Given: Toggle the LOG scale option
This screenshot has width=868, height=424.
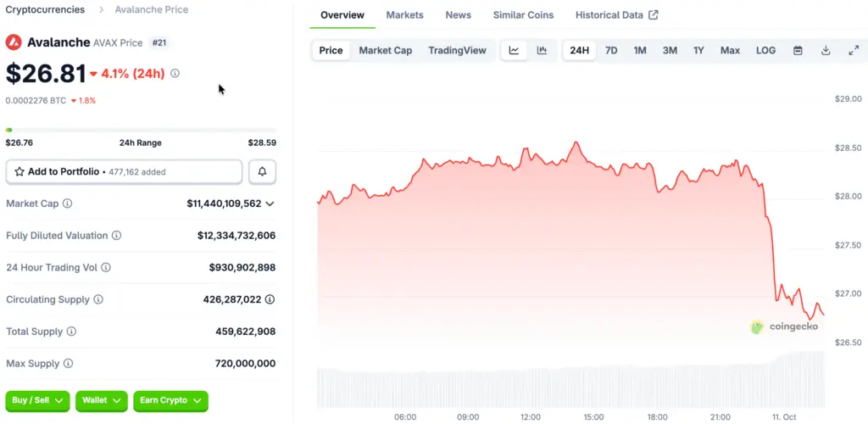Looking at the screenshot, I should coord(765,50).
